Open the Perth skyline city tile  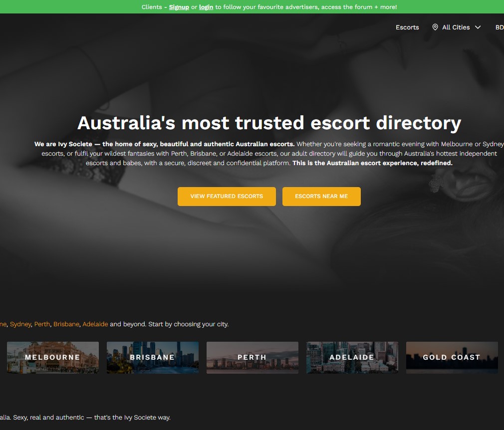[x=252, y=357]
